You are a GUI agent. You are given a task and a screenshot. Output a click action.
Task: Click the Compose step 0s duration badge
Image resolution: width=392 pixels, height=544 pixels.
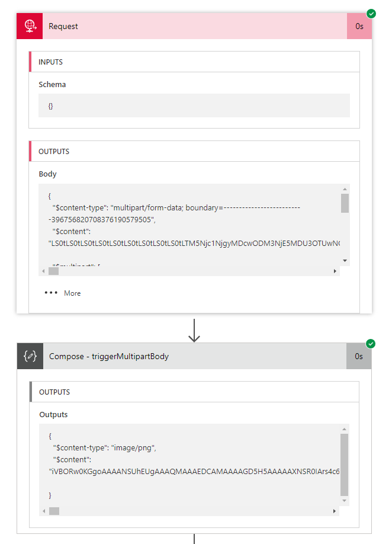(359, 356)
